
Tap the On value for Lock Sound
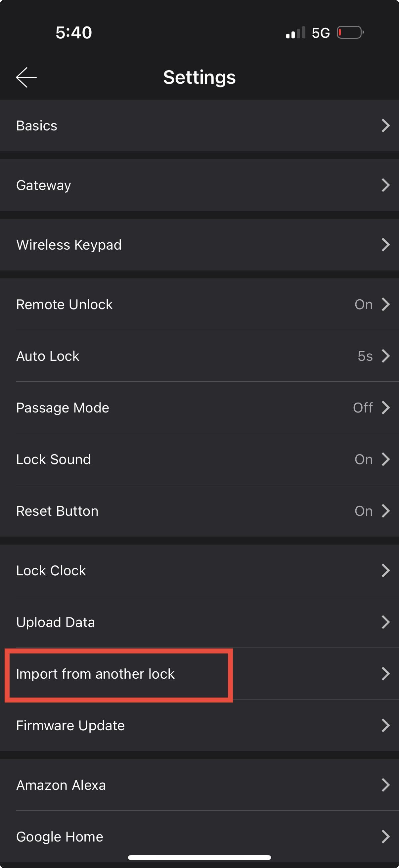click(x=363, y=459)
